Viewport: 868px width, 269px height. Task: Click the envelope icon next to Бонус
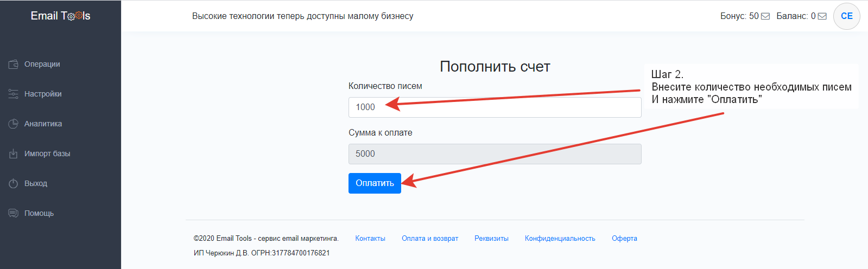click(x=765, y=16)
